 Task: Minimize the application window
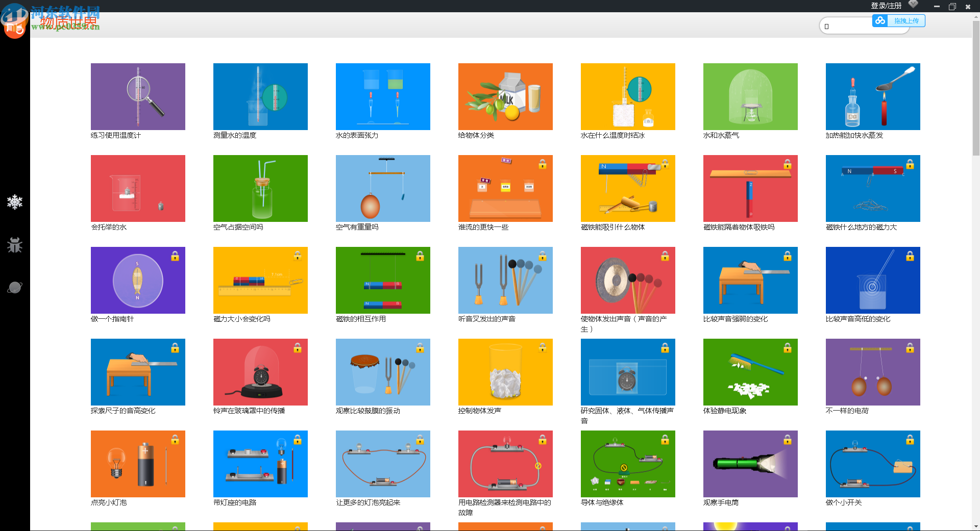click(937, 6)
